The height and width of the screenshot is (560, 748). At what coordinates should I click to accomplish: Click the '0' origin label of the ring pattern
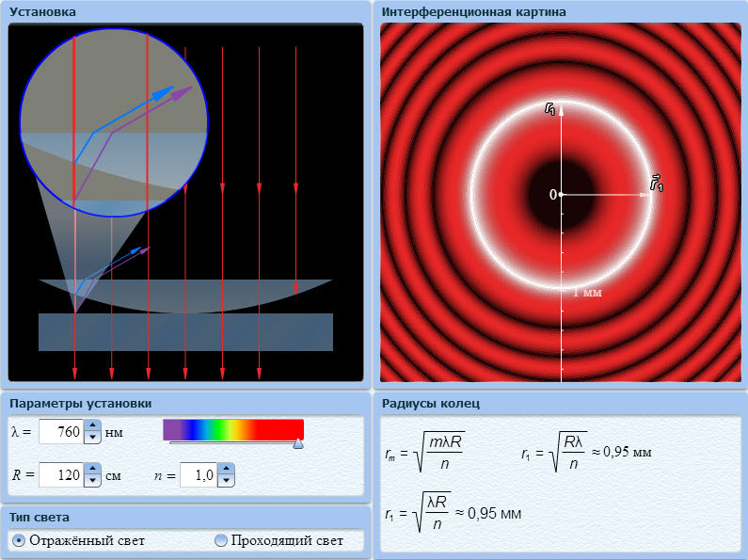point(552,195)
